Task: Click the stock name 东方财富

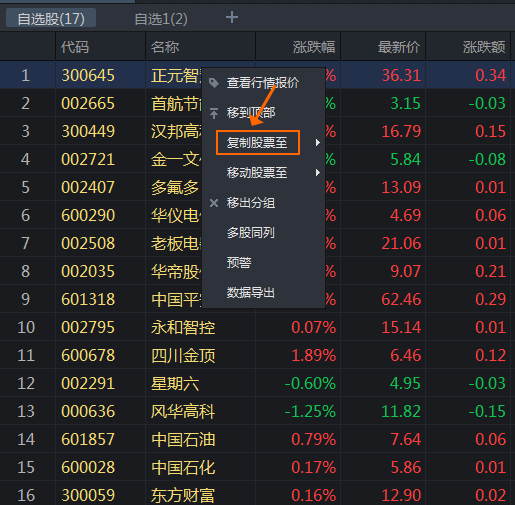Action: click(183, 495)
